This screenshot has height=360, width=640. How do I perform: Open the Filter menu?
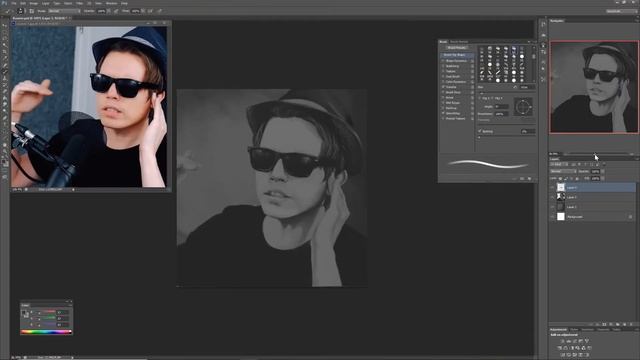tap(79, 3)
